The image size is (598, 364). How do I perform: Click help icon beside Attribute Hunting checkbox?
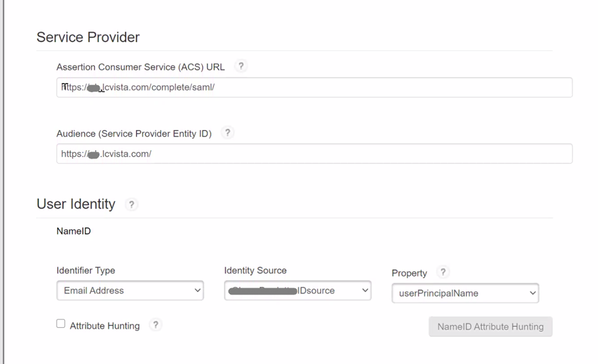pyautogui.click(x=155, y=325)
